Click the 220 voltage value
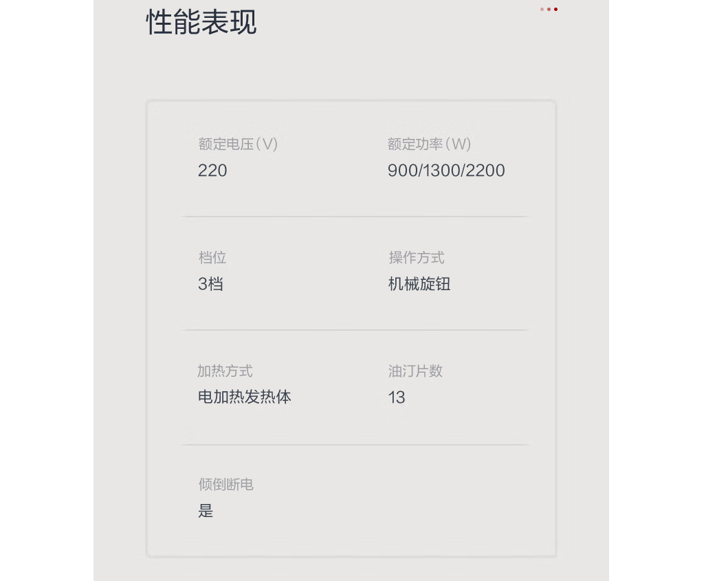 pos(212,171)
